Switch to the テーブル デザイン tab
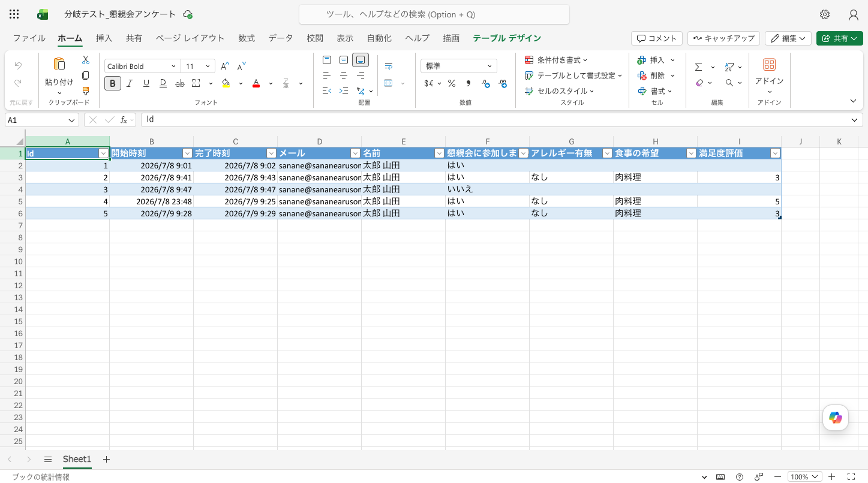 [x=507, y=38]
